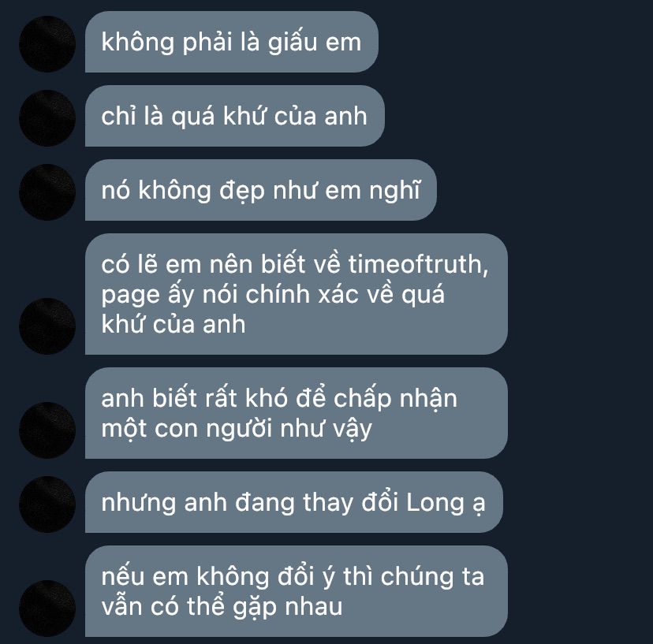
Task: Select the "không phải là giấu em" message bubble
Action: pyautogui.click(x=232, y=42)
